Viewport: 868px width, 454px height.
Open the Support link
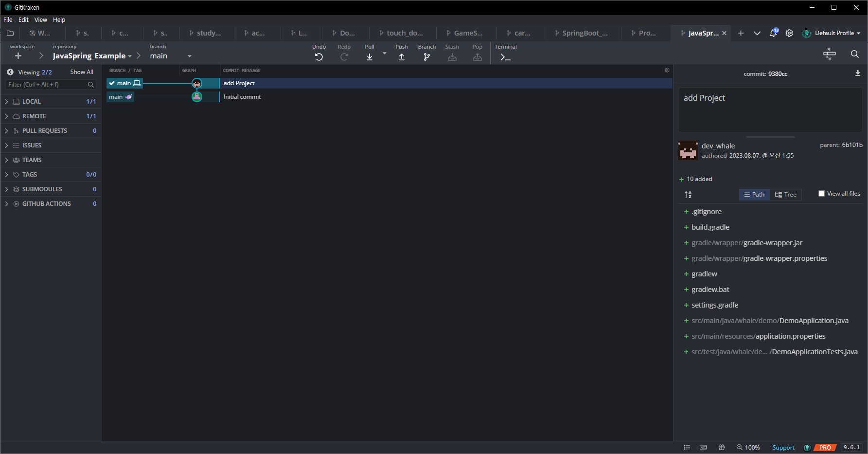coord(783,448)
